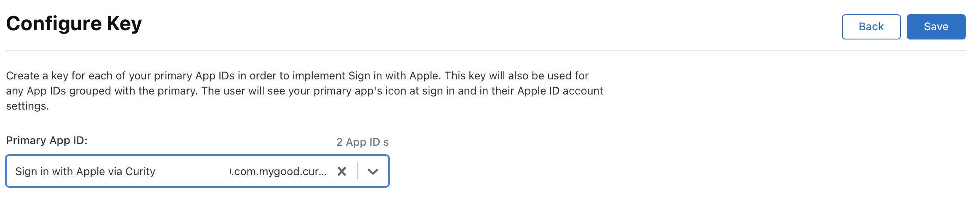This screenshot has height=210, width=980.
Task: Click 'This key will also be used for' text
Action: (517, 76)
